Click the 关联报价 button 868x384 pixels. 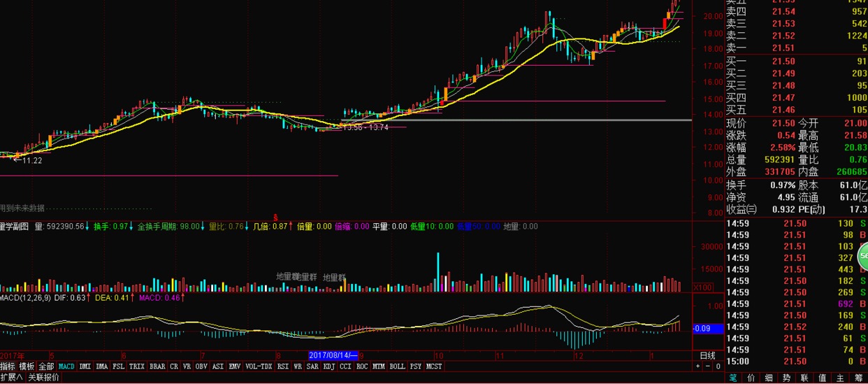pyautogui.click(x=43, y=378)
